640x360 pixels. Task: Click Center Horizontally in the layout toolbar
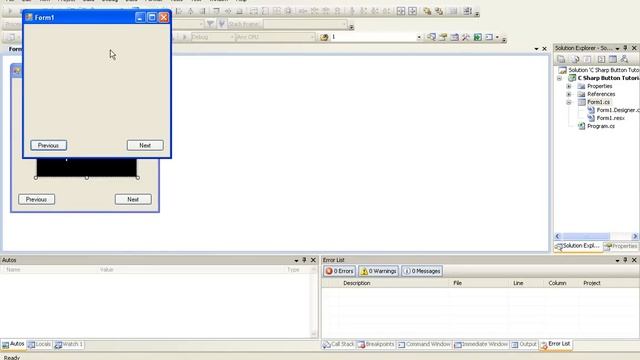401,11
